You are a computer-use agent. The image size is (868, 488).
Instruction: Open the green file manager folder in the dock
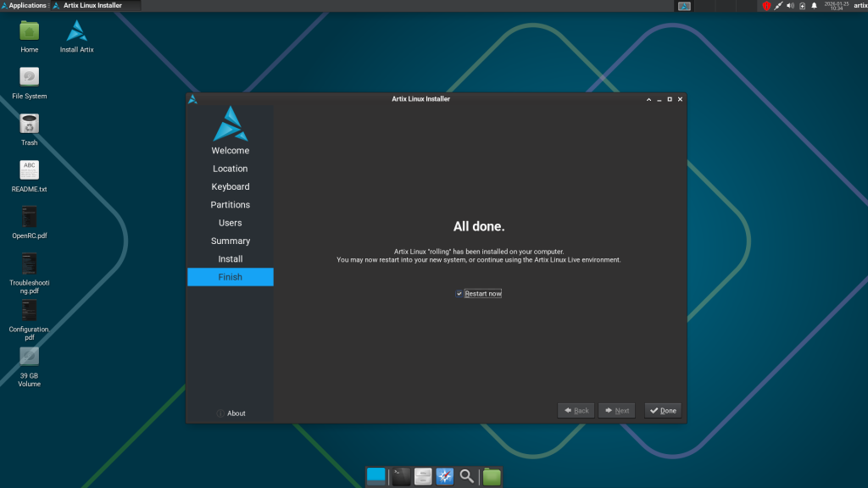pos(491,475)
